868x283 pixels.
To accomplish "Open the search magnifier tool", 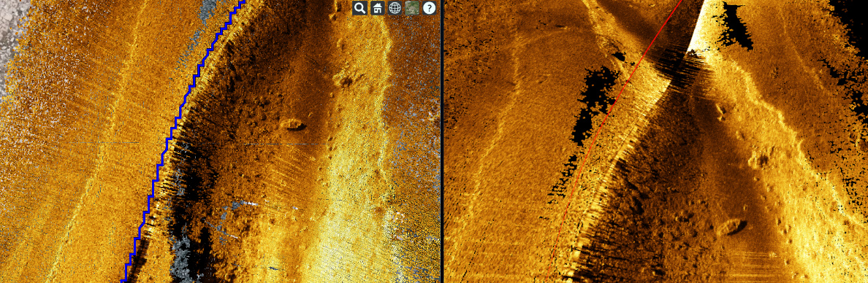I will coord(359,8).
